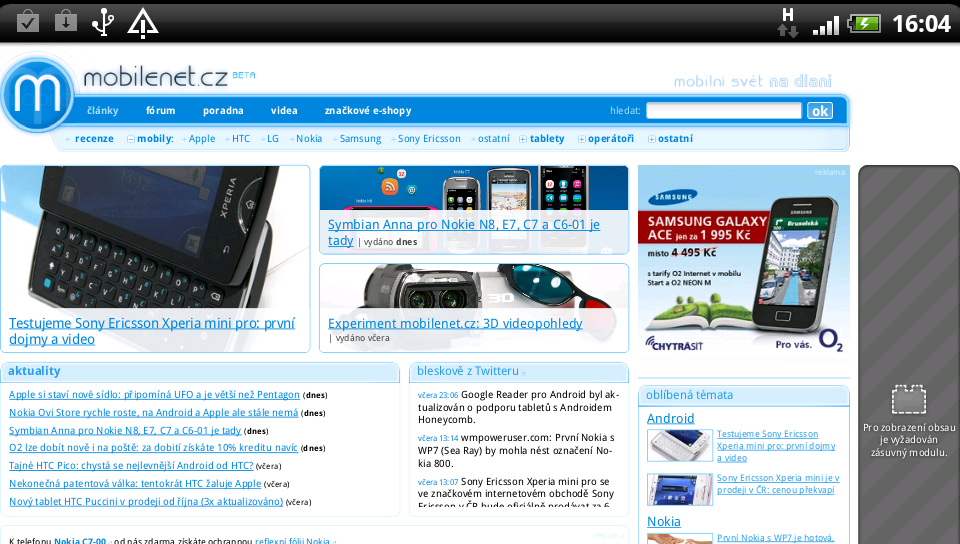Tap the USB connection status icon
This screenshot has width=960, height=544.
point(102,22)
